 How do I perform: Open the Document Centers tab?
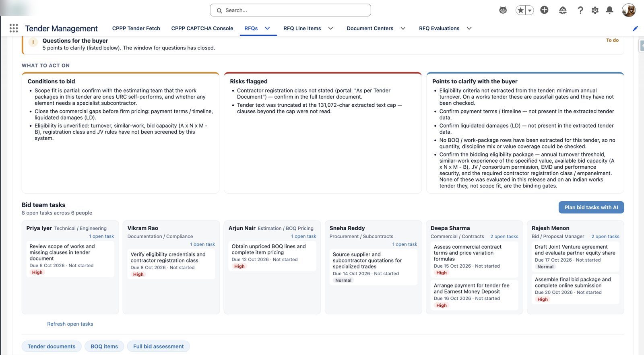(370, 28)
